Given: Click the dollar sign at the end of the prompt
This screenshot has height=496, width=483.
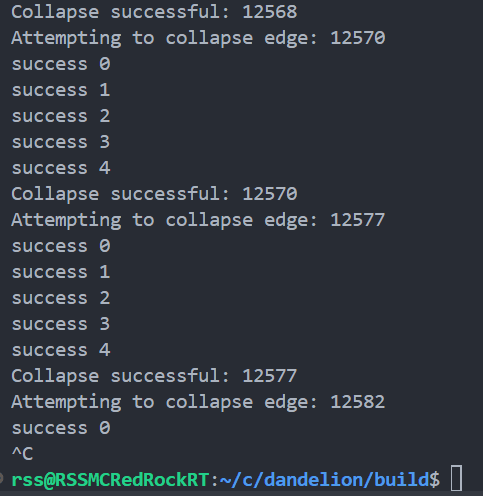Looking at the screenshot, I should 434,480.
